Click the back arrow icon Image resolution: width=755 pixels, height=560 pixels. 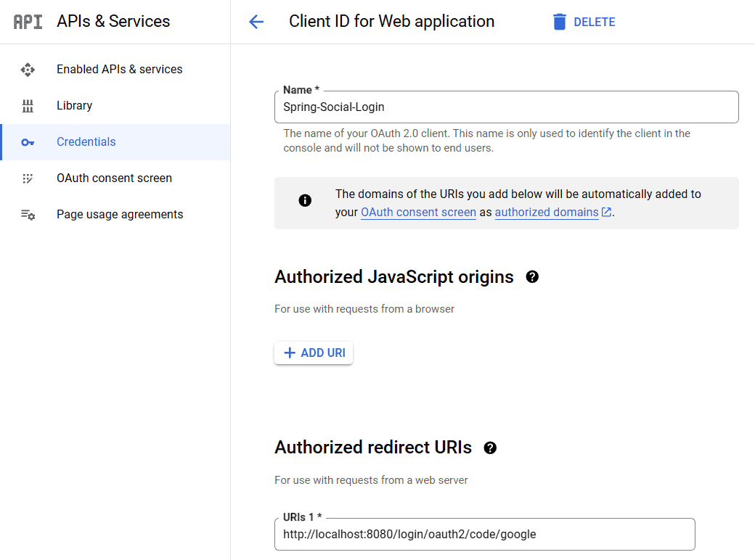click(x=256, y=22)
